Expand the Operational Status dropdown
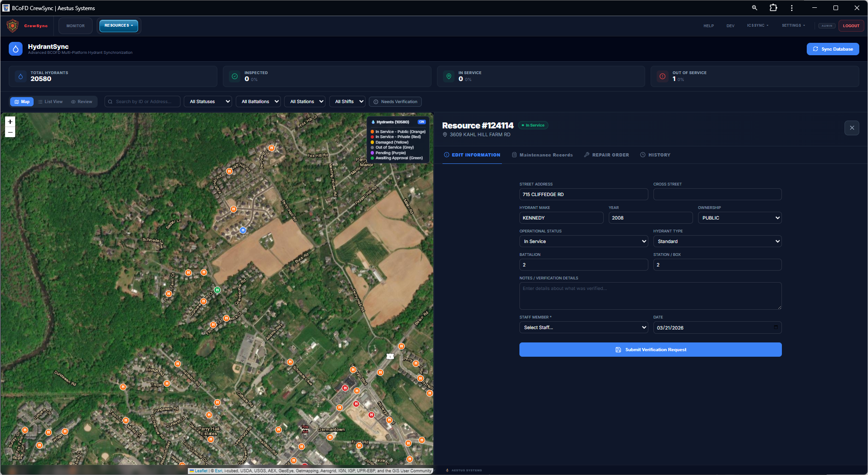 pyautogui.click(x=583, y=241)
